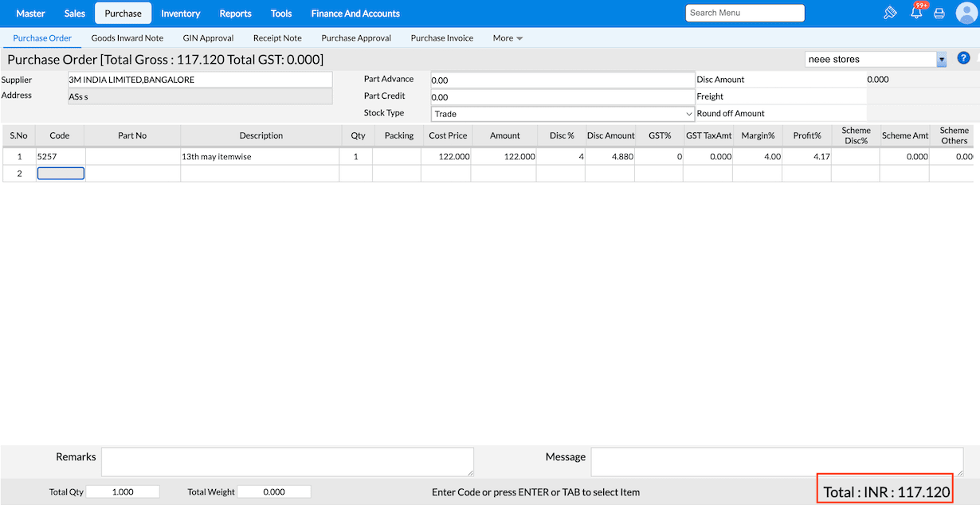Go to the Purchase Invoice tab
980x505 pixels.
[441, 38]
